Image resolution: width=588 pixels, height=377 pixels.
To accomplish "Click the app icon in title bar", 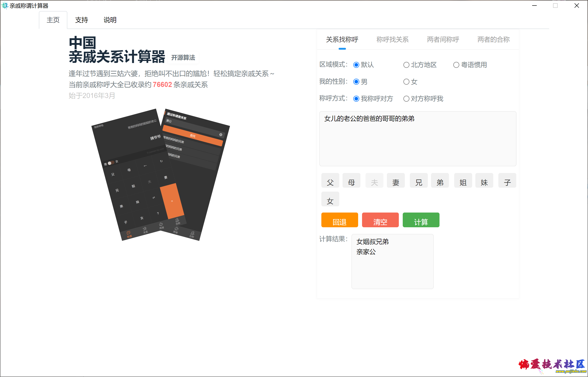I will 5,5.
